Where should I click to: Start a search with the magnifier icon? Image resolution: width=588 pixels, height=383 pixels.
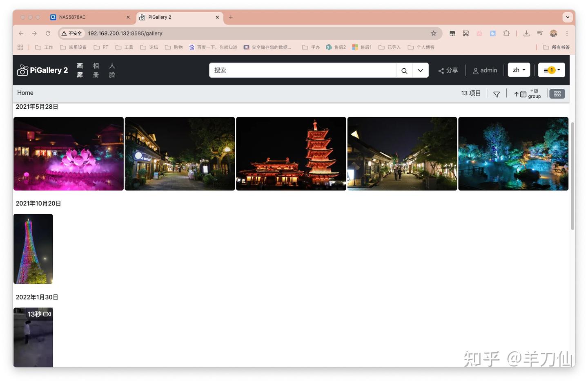click(403, 70)
